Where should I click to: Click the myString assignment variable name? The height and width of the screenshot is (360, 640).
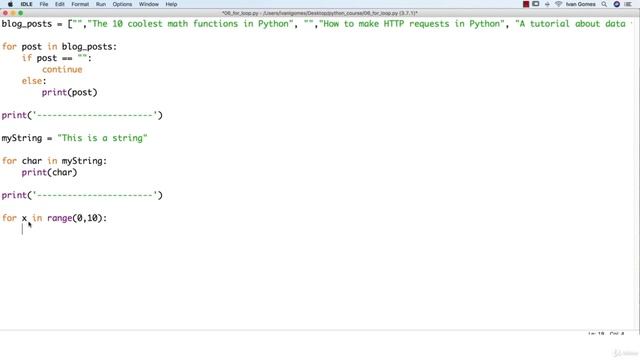[22, 138]
